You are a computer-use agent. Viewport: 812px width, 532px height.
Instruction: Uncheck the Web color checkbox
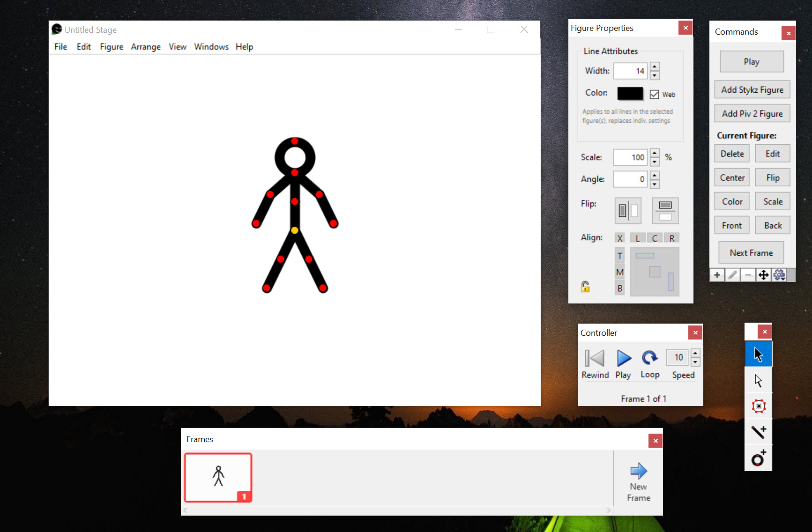[x=654, y=94]
